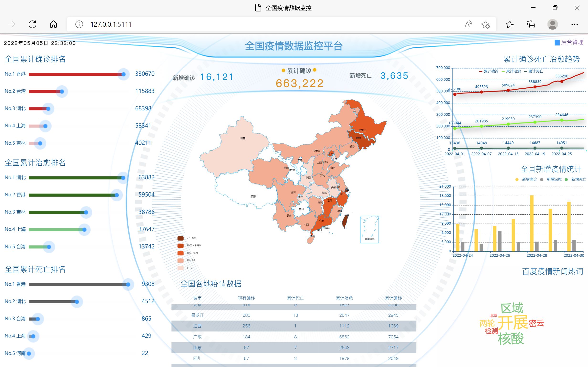588x367 pixels.
Task: Add this page to favorites
Action: (485, 24)
